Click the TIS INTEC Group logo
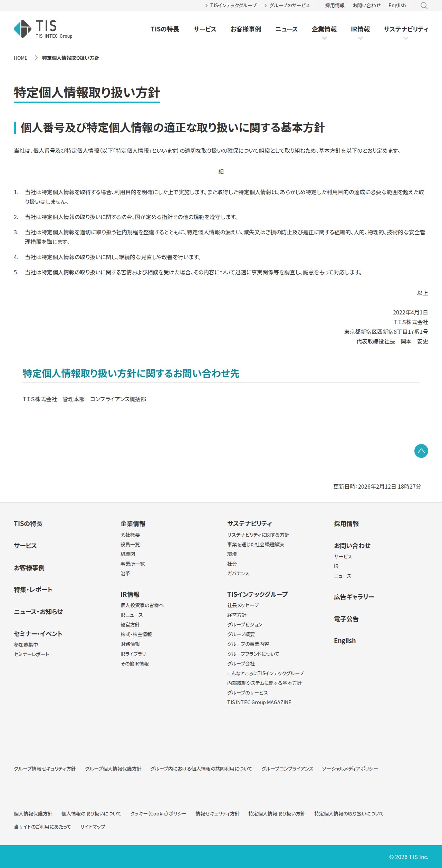Screen dimensions: 442x868 (43, 29)
